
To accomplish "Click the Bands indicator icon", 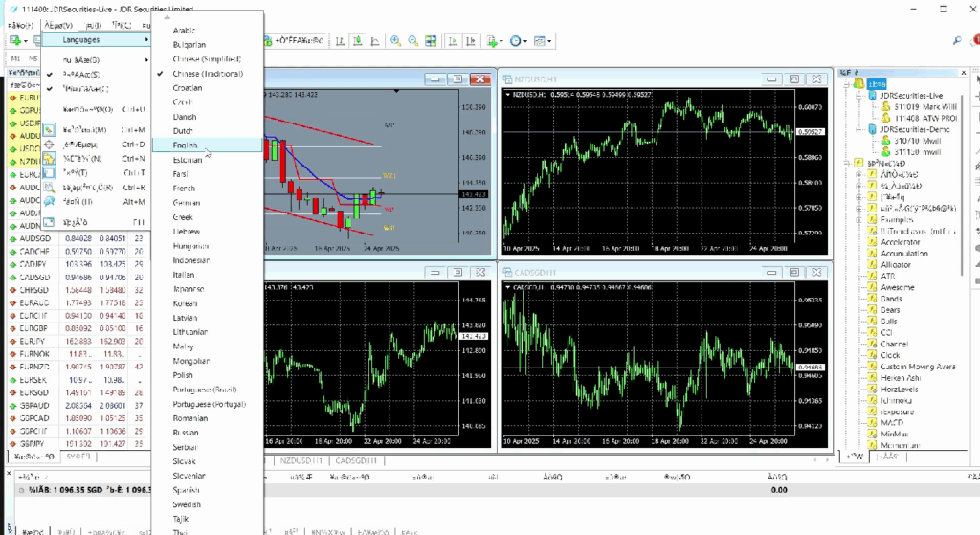I will (x=872, y=298).
